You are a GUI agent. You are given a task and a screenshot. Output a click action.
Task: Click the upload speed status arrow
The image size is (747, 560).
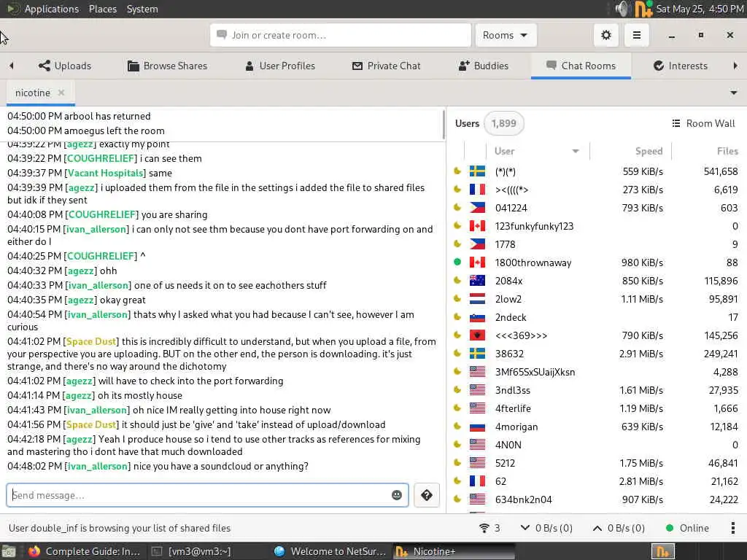coord(597,528)
